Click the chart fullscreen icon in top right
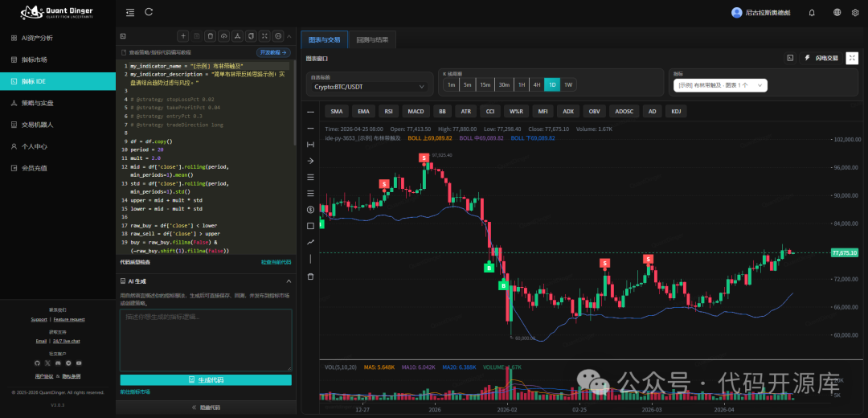 click(x=852, y=58)
